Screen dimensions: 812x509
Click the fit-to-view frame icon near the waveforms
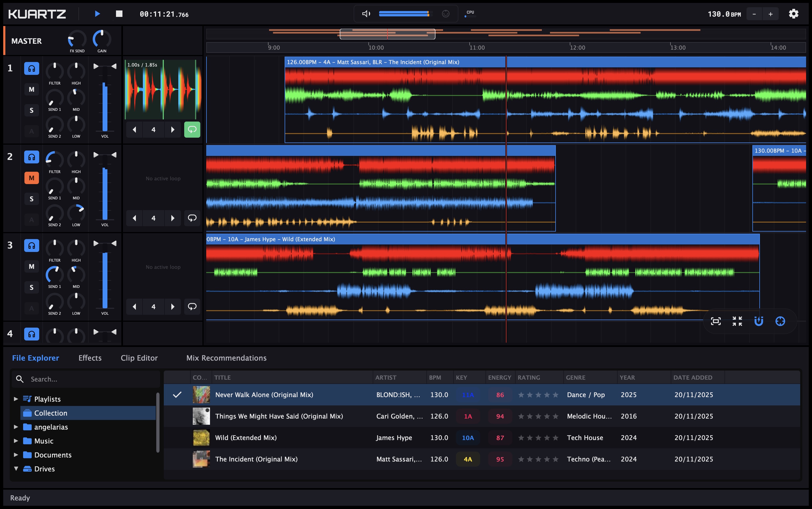(716, 321)
